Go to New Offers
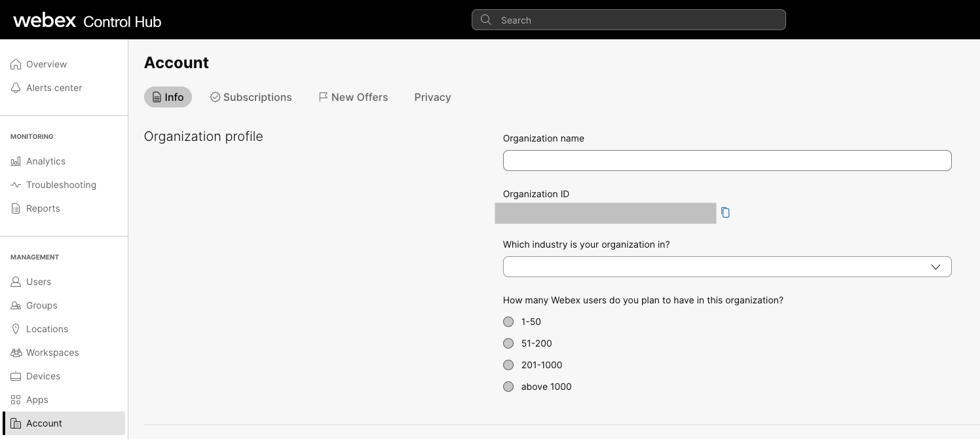 coord(353,97)
